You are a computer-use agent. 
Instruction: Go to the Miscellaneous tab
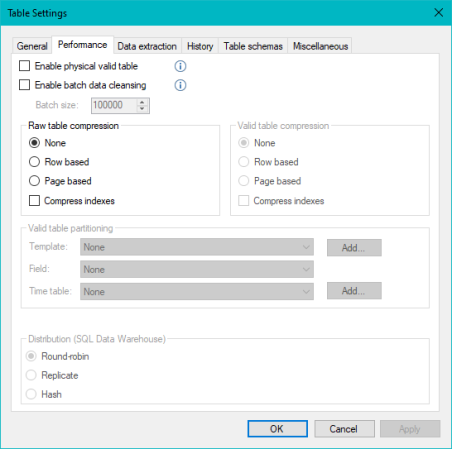pyautogui.click(x=320, y=46)
